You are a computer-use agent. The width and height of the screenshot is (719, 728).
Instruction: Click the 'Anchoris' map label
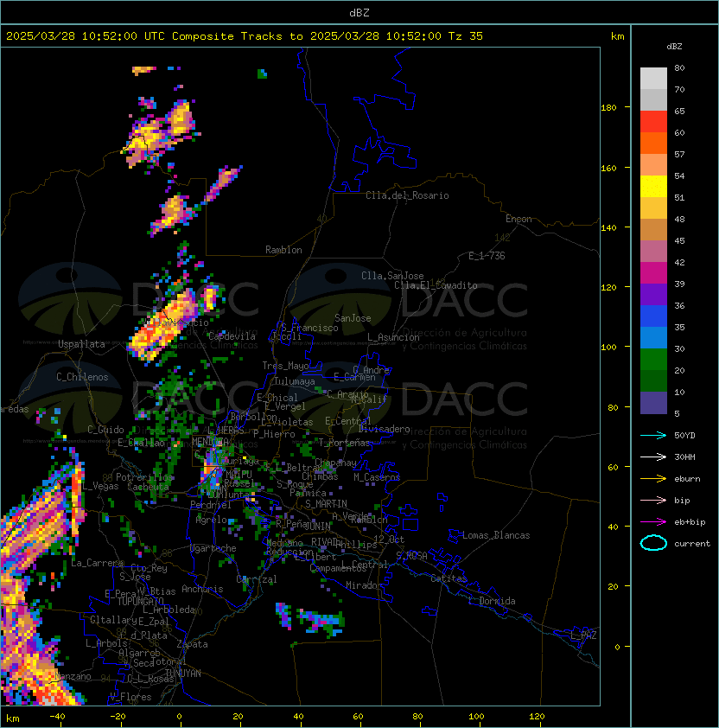point(202,589)
